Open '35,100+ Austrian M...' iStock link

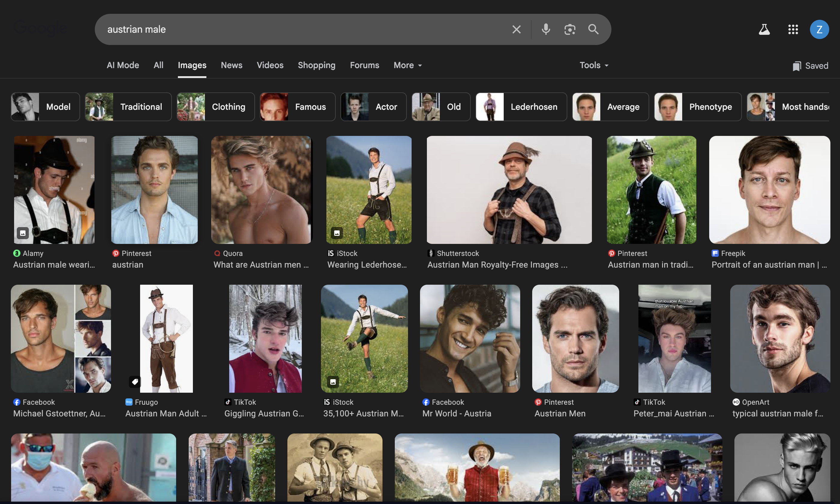[x=363, y=413]
